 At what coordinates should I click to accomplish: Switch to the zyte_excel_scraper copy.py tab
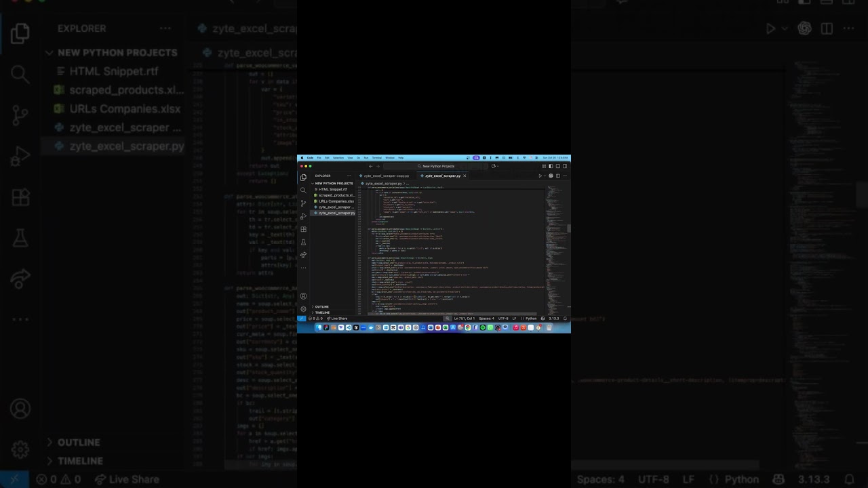pos(384,176)
